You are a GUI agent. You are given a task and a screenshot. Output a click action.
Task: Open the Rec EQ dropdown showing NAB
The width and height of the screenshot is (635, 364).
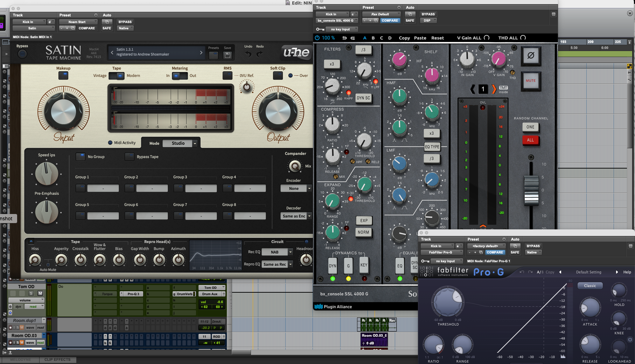click(x=277, y=252)
